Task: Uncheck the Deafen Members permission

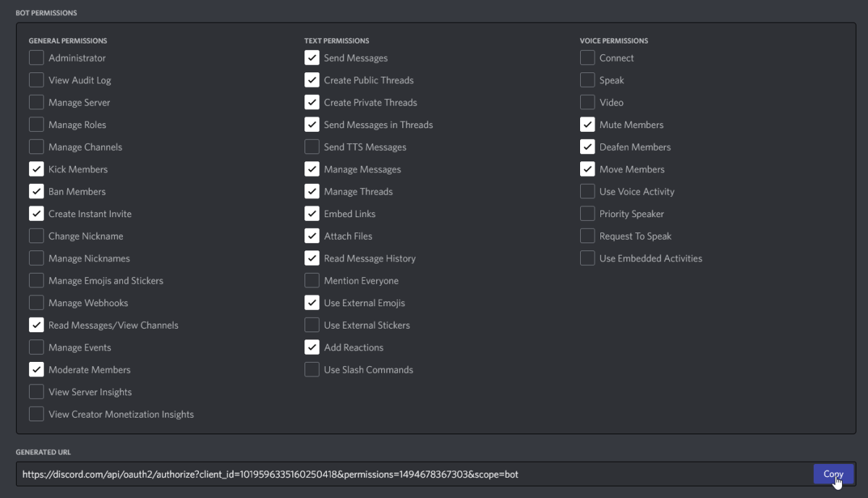Action: pyautogui.click(x=587, y=146)
